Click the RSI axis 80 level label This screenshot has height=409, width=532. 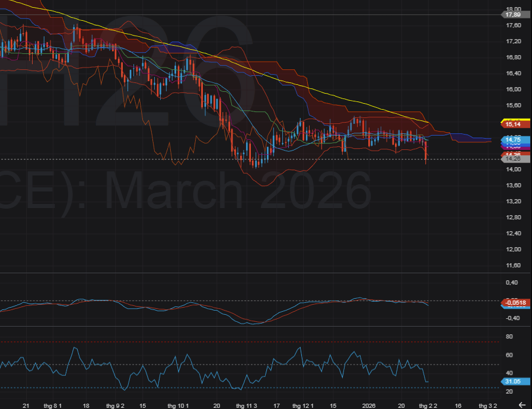pyautogui.click(x=509, y=336)
